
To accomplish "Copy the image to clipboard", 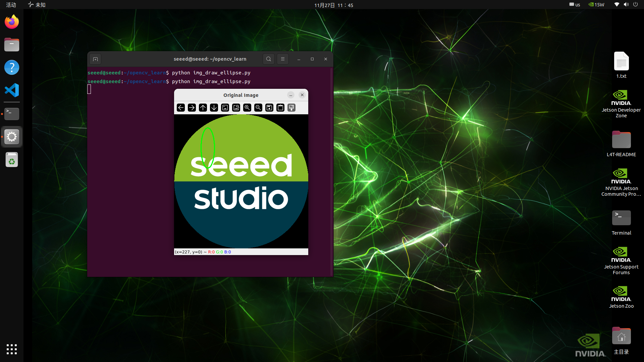I will coord(280,108).
